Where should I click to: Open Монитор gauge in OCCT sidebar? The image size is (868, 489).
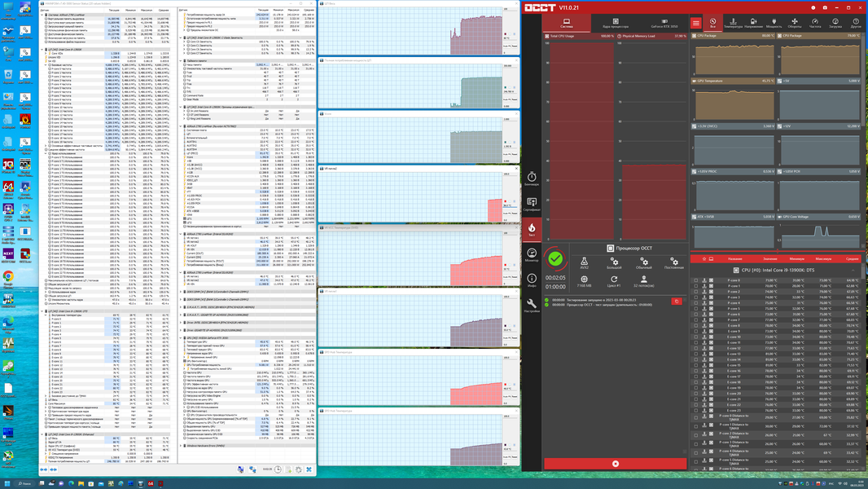(532, 255)
